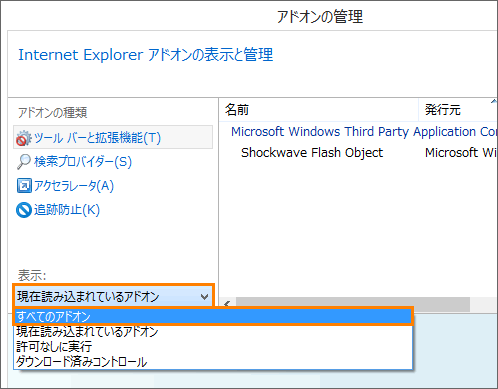498x389 pixels.
Task: Select アクセラレータ(A) add-on type
Action: [74, 186]
